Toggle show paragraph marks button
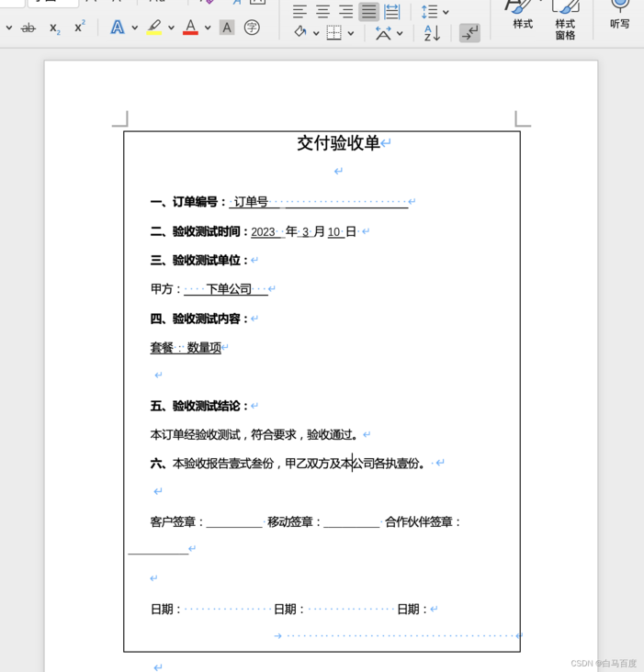This screenshot has height=672, width=644. point(469,33)
